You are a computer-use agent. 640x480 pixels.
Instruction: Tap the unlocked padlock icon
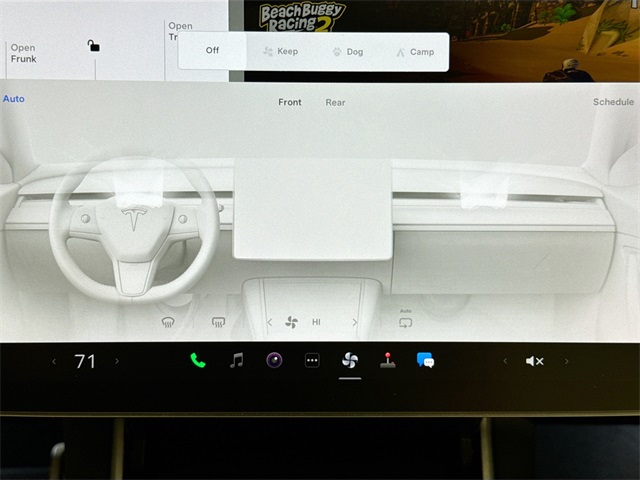click(93, 46)
